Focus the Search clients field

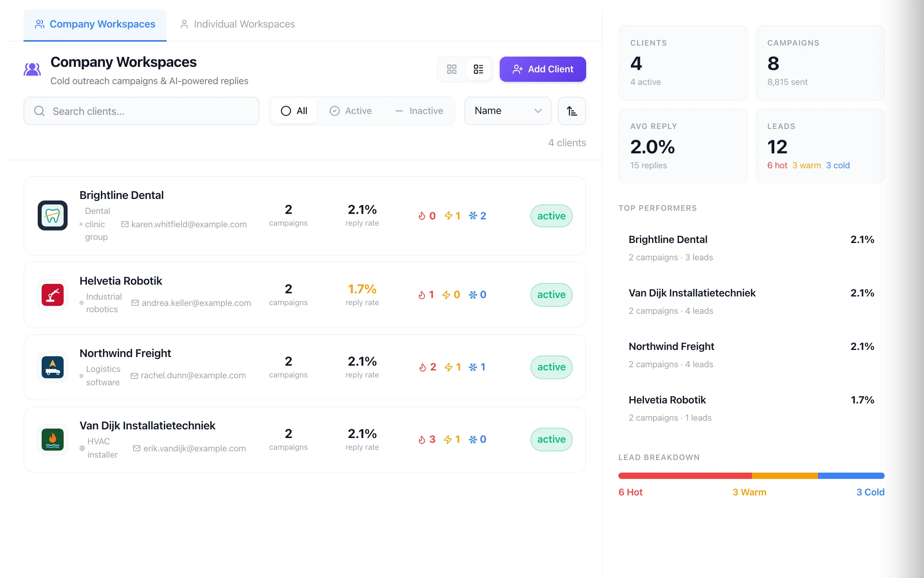point(141,111)
